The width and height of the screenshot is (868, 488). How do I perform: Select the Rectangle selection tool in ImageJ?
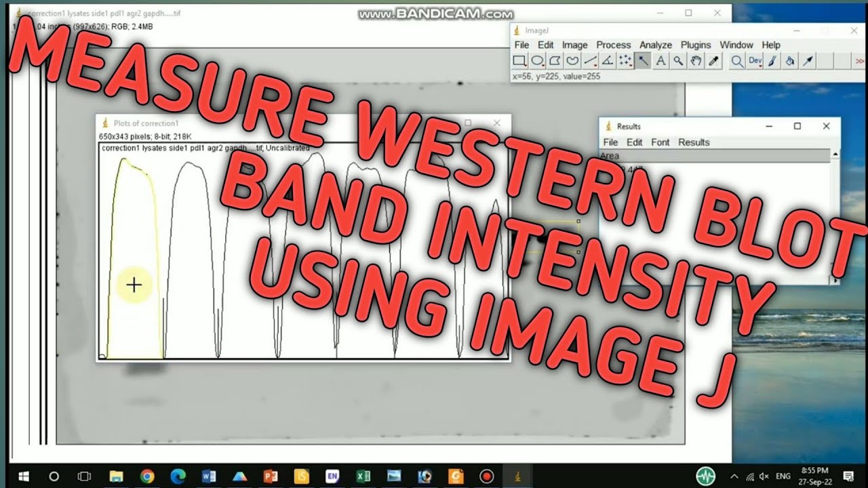click(x=519, y=61)
